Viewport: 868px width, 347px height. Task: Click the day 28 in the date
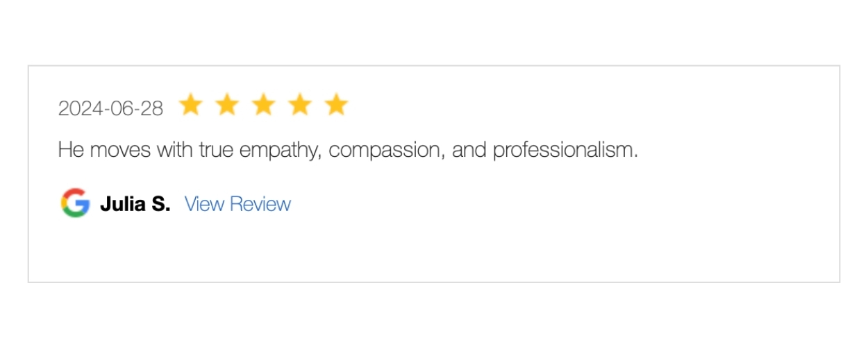[152, 108]
